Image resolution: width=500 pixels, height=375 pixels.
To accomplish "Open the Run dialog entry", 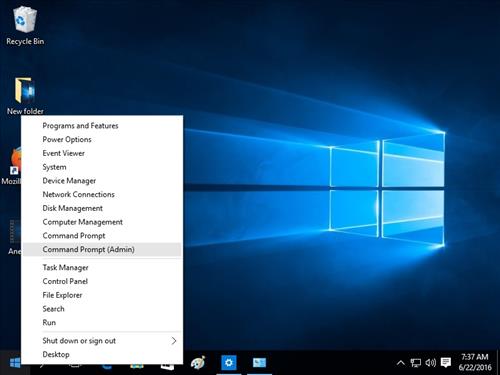I will 102,322.
